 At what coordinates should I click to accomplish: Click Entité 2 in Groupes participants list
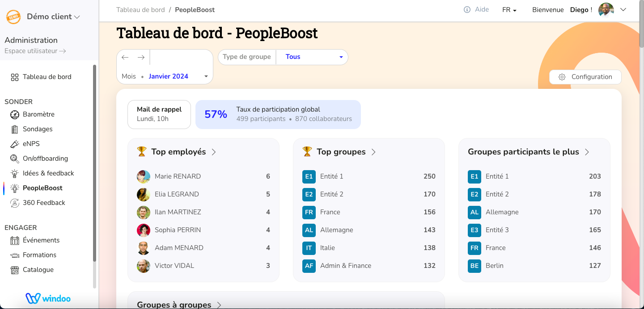pyautogui.click(x=497, y=194)
